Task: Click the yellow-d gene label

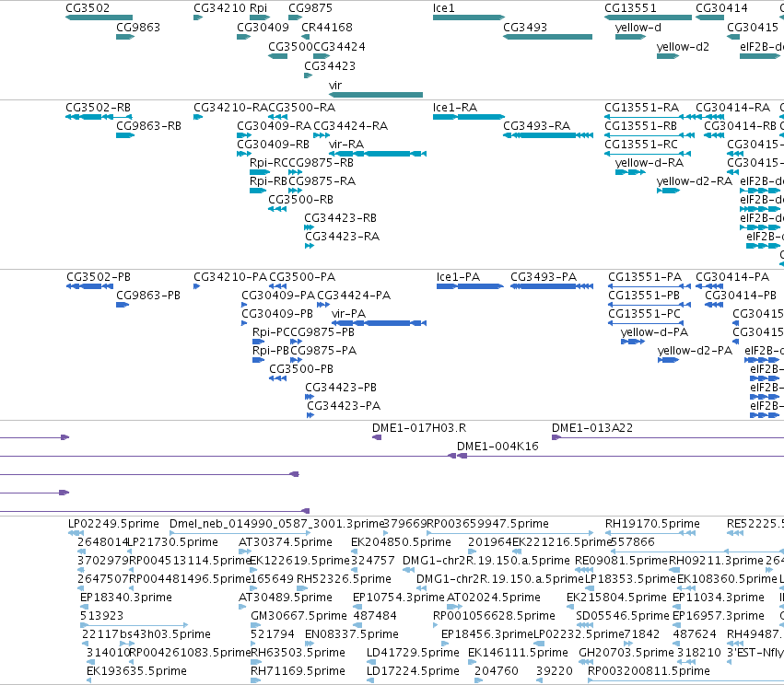Action: (638, 28)
